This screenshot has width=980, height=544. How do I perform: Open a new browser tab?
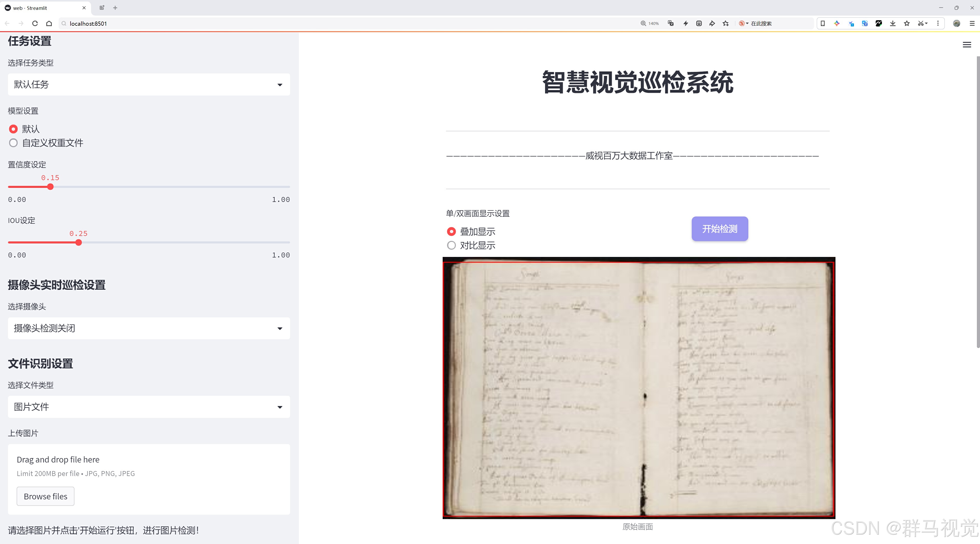click(x=115, y=8)
